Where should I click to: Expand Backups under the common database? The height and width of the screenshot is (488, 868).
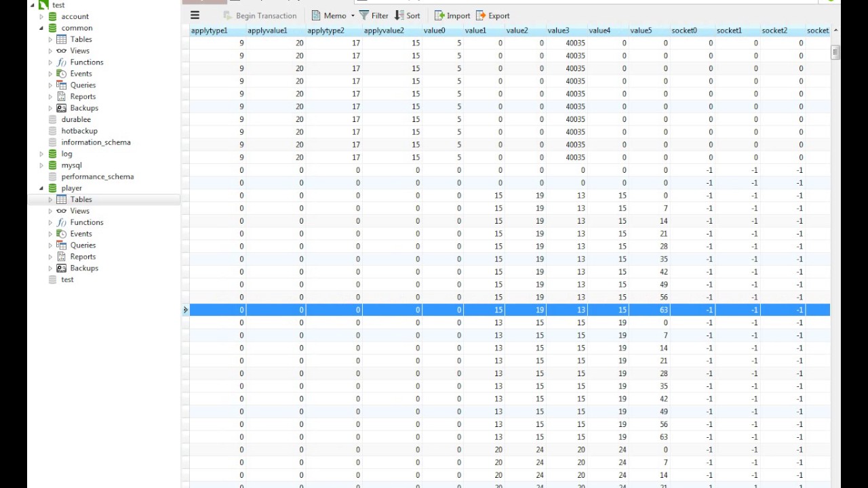[x=50, y=108]
